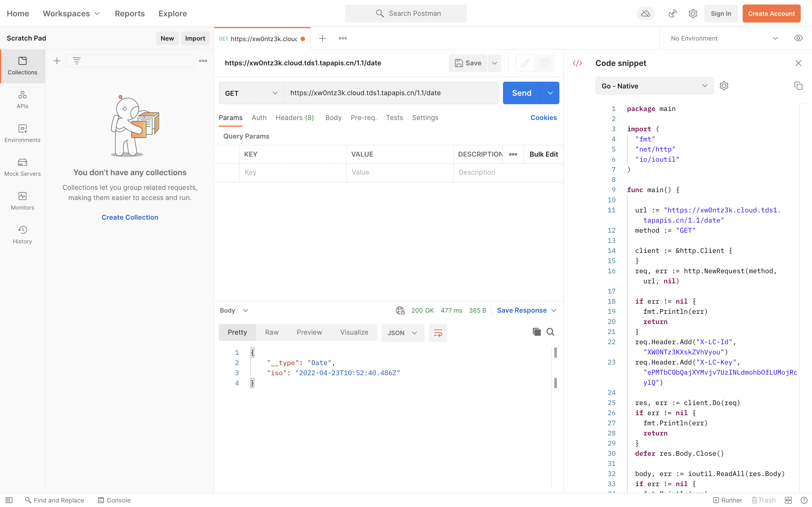This screenshot has height=507, width=812.
Task: Copy the Go code snippet
Action: pyautogui.click(x=798, y=86)
